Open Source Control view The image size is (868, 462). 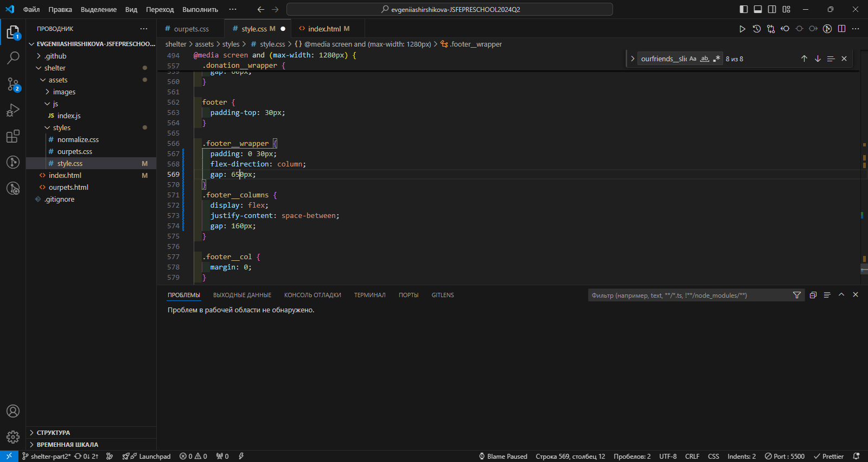point(13,84)
